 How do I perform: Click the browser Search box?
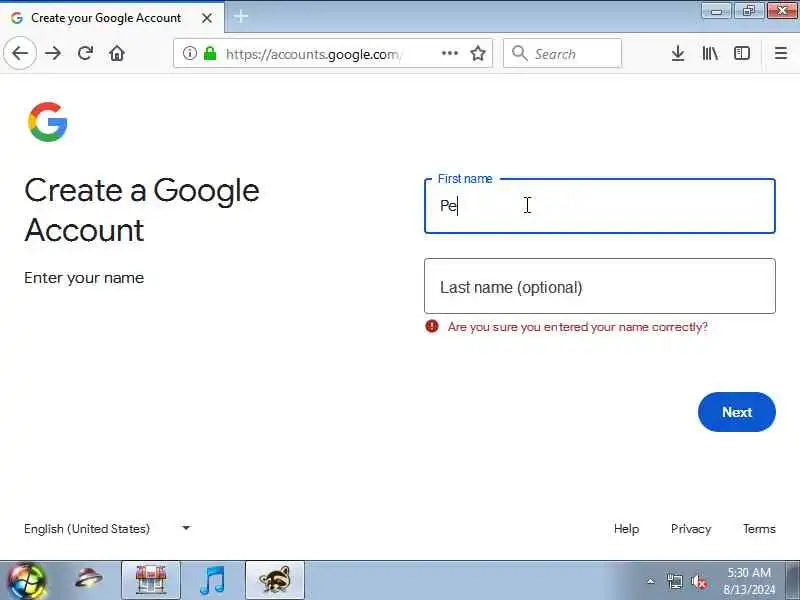pos(562,53)
